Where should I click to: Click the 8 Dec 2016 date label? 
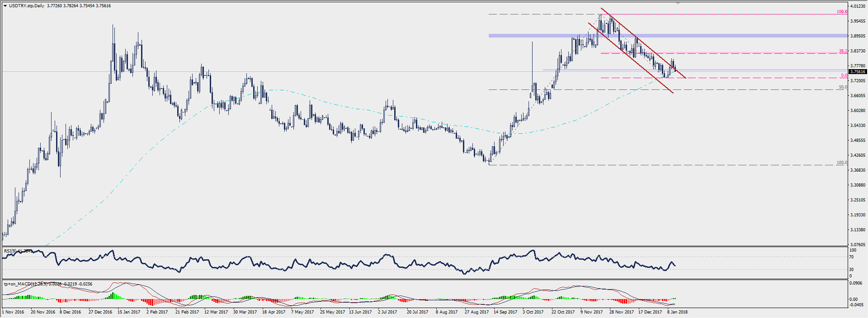click(x=71, y=312)
